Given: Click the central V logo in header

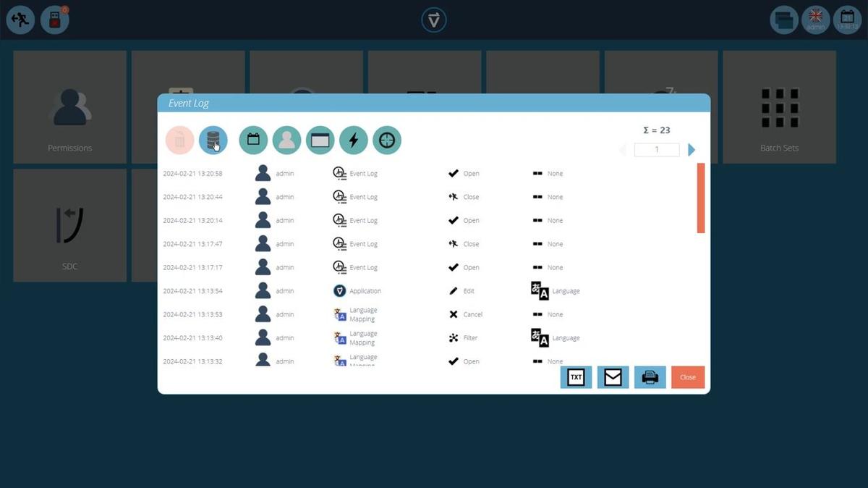Looking at the screenshot, I should click(434, 20).
